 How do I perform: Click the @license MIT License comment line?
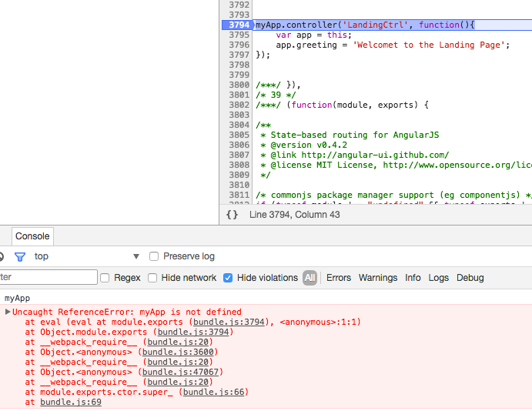(396, 165)
